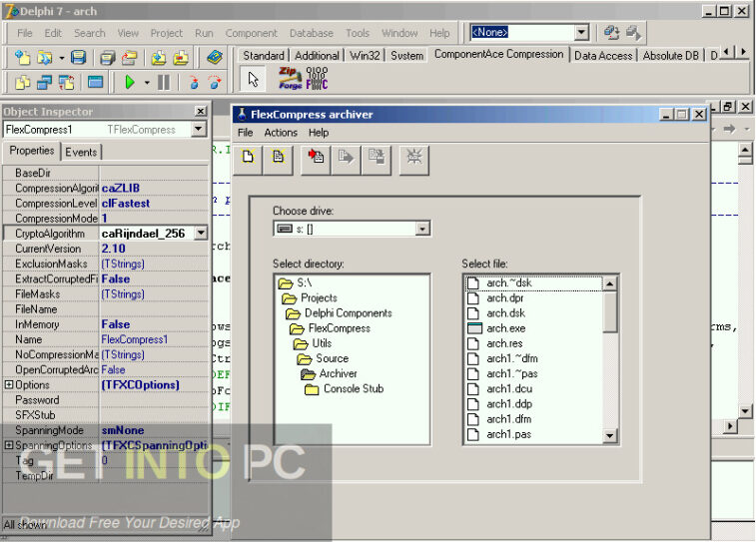The image size is (756, 542).
Task: Select the ZipForge component icon
Action: [x=290, y=78]
